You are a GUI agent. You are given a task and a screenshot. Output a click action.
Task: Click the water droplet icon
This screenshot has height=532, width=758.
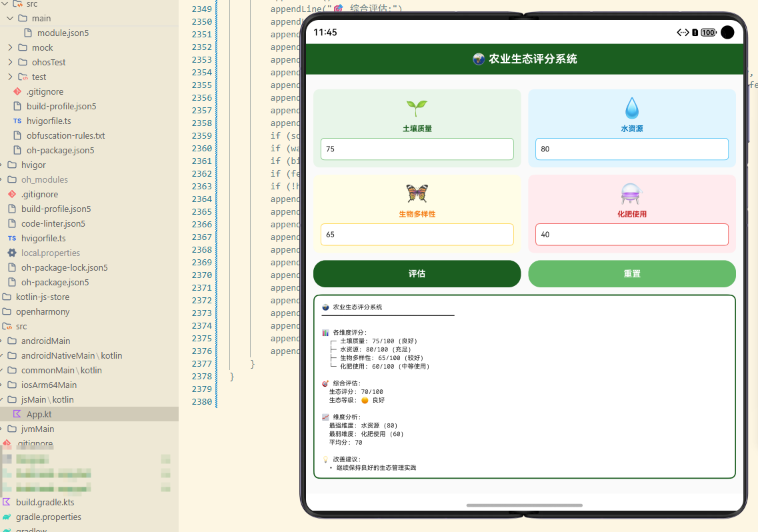[632, 108]
